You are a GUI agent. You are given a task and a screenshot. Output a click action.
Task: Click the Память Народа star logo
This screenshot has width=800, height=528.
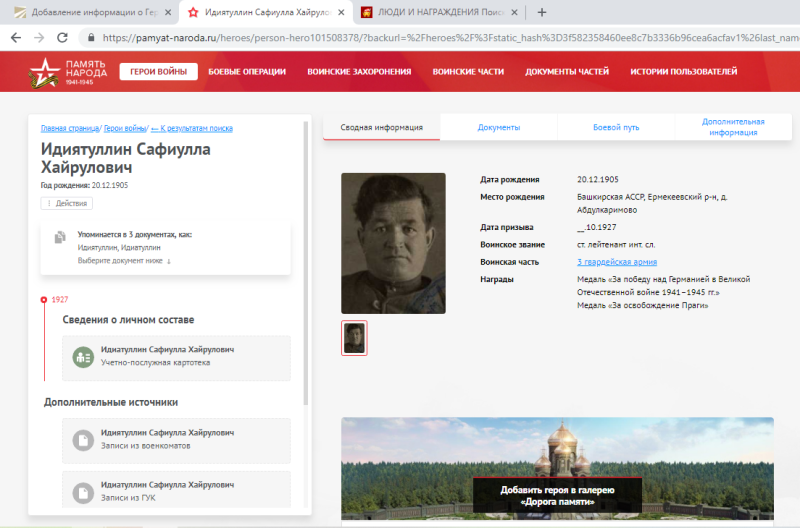point(44,72)
